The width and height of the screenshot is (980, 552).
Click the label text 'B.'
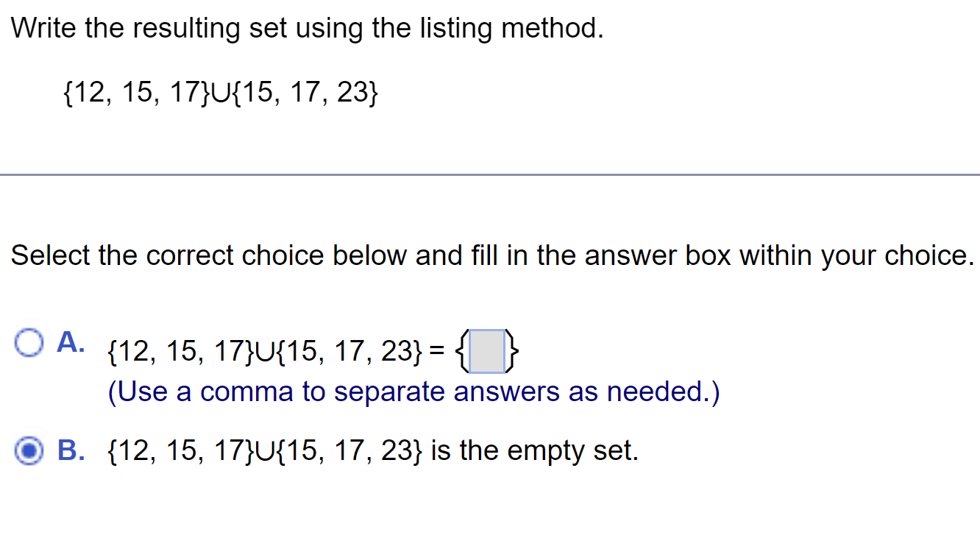[x=70, y=451]
